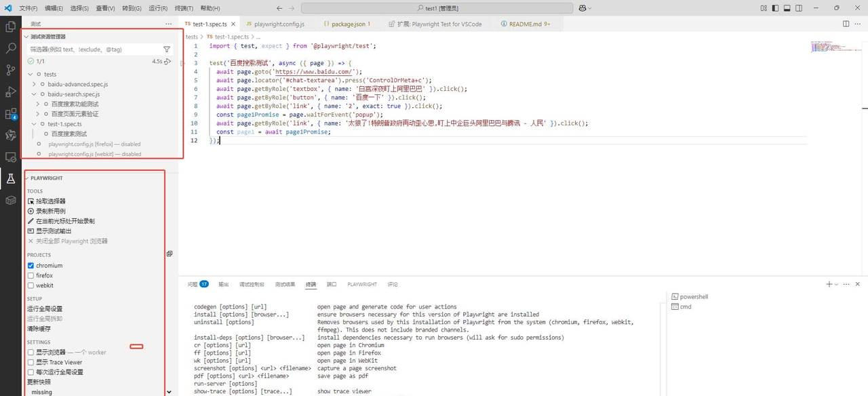Image resolution: width=868 pixels, height=396 pixels.
Task: Enable the firefox project checkbox
Action: tap(31, 276)
